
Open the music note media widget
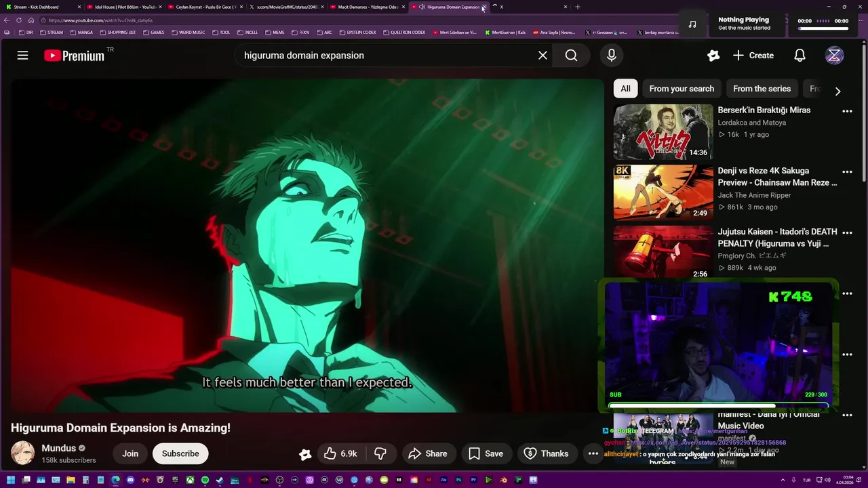(x=692, y=24)
